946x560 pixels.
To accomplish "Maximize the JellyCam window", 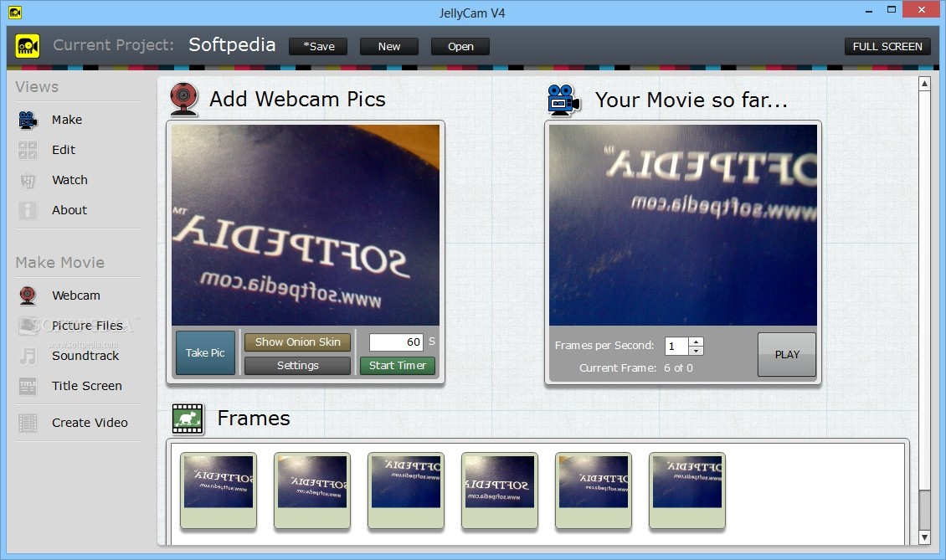I will pos(891,10).
